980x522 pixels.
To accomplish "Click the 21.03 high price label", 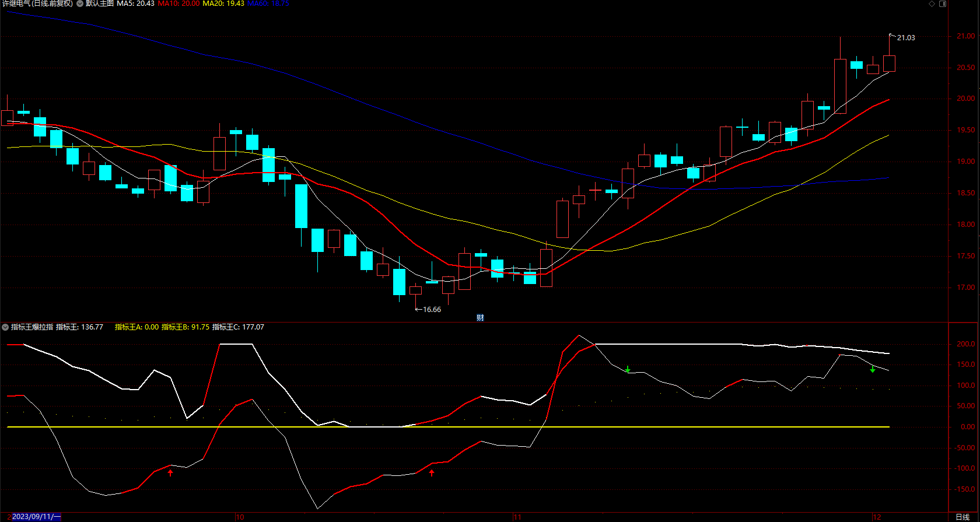I will click(906, 38).
